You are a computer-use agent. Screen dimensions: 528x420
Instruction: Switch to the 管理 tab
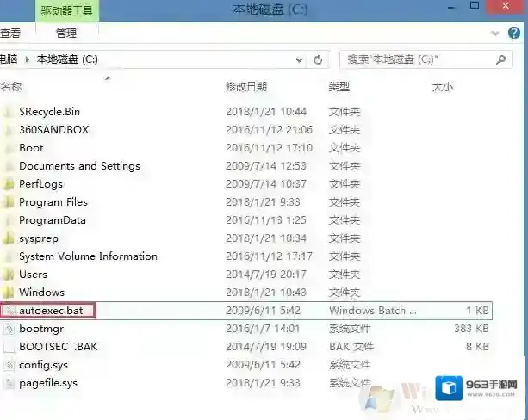point(65,34)
